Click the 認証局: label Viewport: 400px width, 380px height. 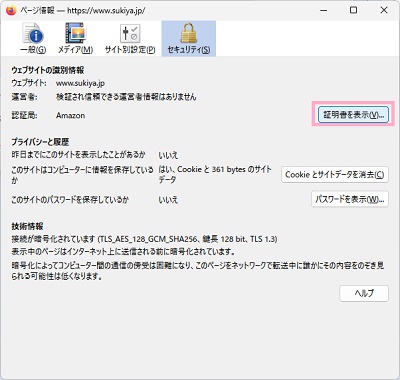coord(24,115)
